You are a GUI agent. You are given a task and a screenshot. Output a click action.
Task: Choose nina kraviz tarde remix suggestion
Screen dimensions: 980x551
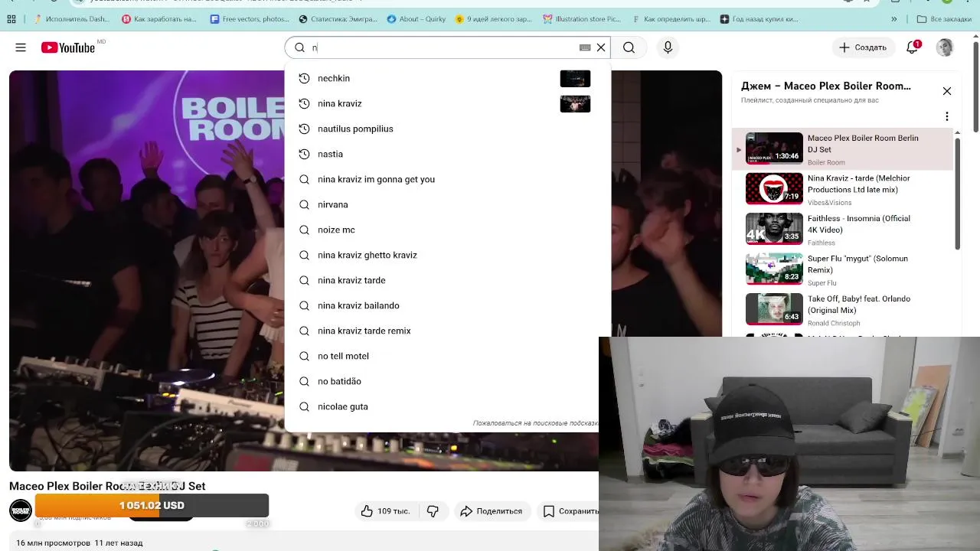(447, 331)
